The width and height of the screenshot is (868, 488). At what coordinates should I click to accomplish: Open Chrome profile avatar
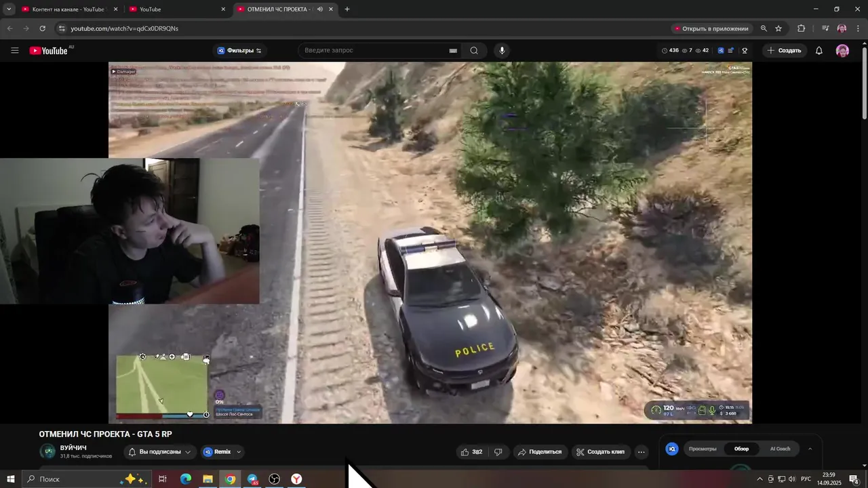pos(842,28)
